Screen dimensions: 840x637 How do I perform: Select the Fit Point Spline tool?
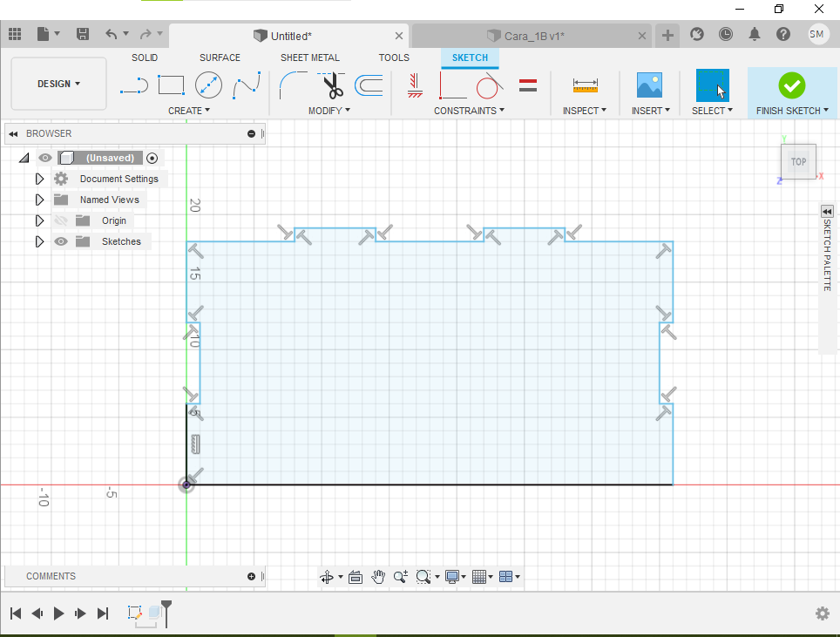point(247,85)
